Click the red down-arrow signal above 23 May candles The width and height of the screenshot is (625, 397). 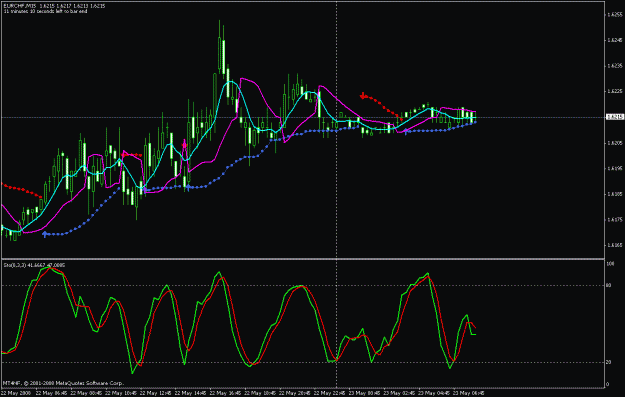363,96
